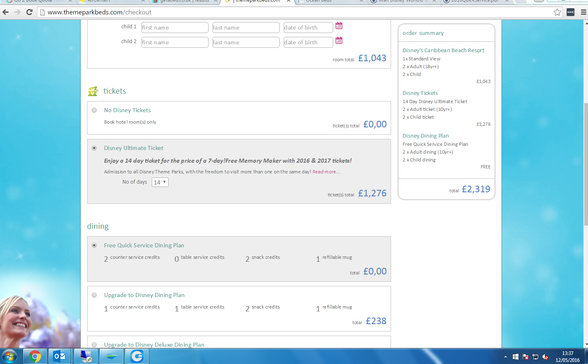Choose the Free Quick Service Dining Plan
This screenshot has width=588, height=364.
(x=94, y=245)
